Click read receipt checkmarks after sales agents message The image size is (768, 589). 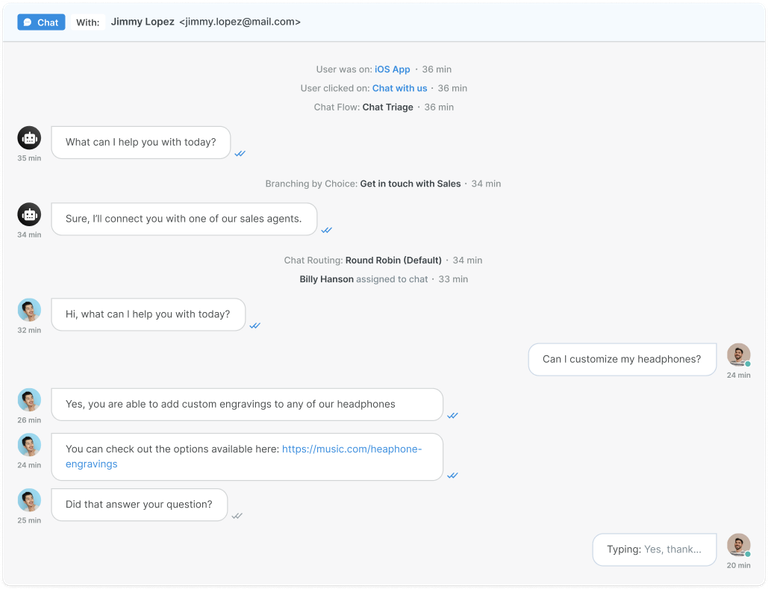(x=327, y=230)
